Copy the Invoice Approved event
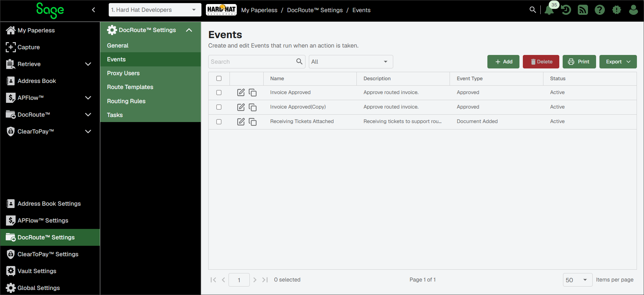644x295 pixels. click(253, 92)
